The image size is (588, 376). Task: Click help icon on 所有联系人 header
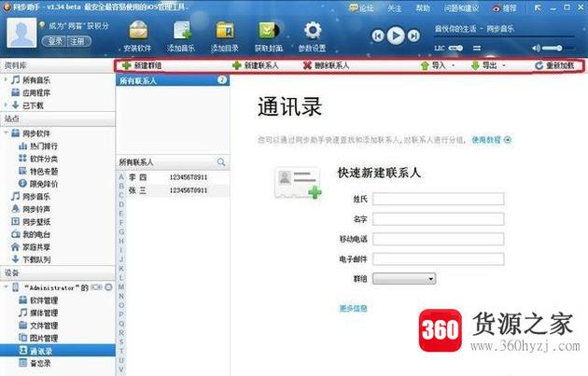[x=222, y=80]
